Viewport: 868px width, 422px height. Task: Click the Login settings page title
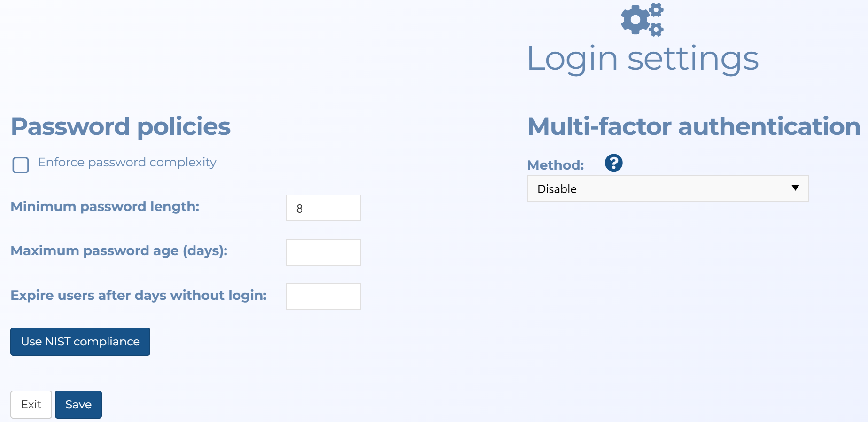click(x=643, y=59)
